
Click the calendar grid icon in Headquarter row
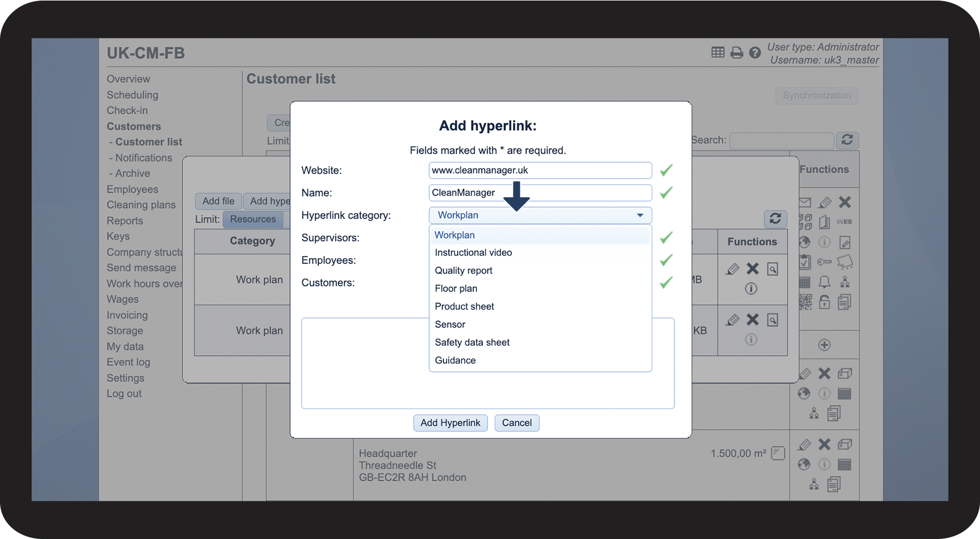click(845, 465)
